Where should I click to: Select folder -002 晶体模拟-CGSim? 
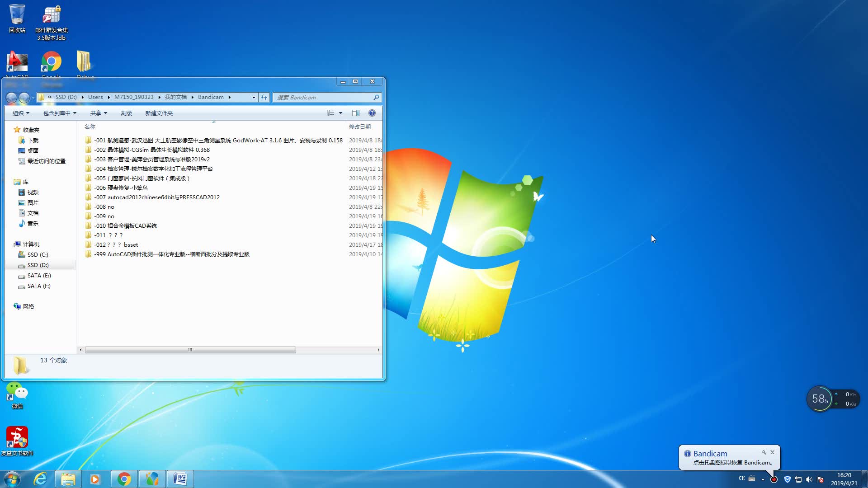pos(147,150)
